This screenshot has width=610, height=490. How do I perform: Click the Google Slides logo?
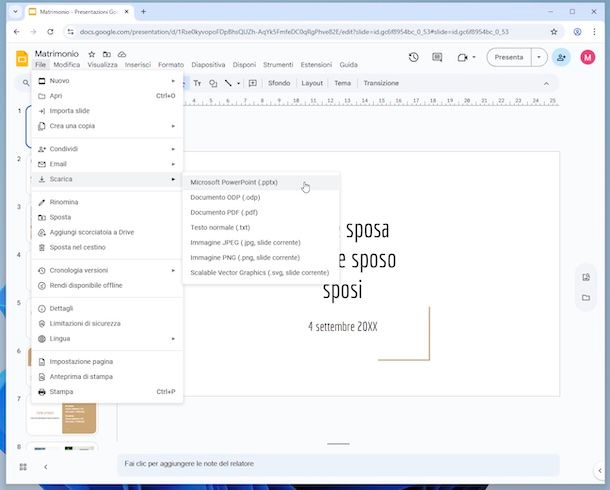[x=22, y=59]
